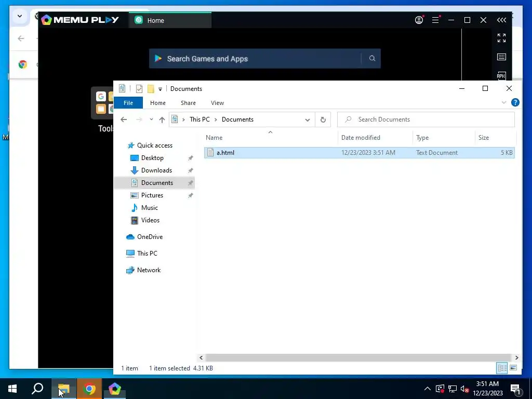Open the File ribbon tab
Viewport: 532px width, 399px height.
[x=128, y=103]
